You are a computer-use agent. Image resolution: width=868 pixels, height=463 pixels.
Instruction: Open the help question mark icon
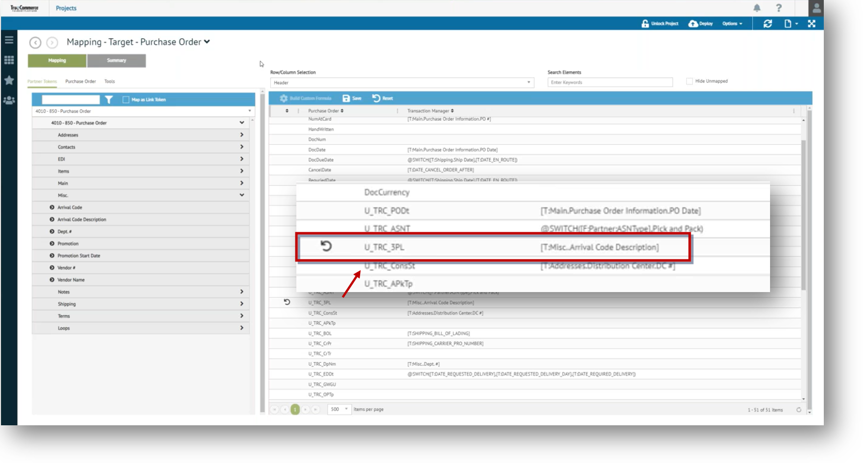point(779,8)
